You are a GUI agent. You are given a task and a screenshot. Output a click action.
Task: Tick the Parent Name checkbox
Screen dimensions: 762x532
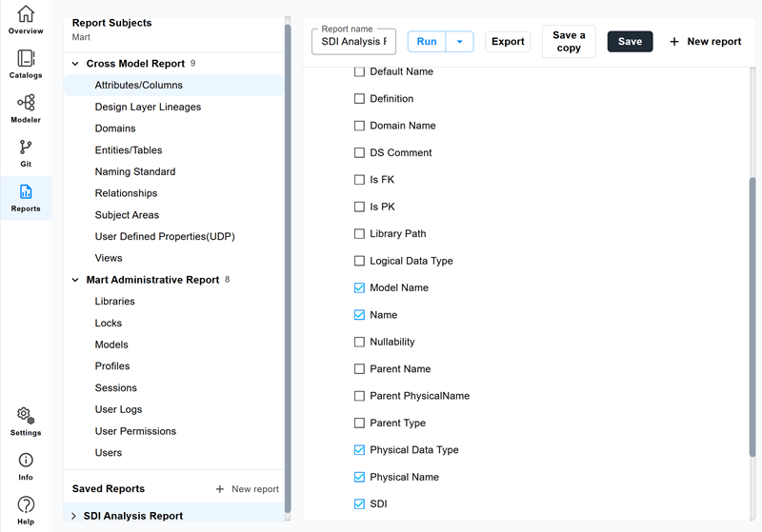[359, 369]
